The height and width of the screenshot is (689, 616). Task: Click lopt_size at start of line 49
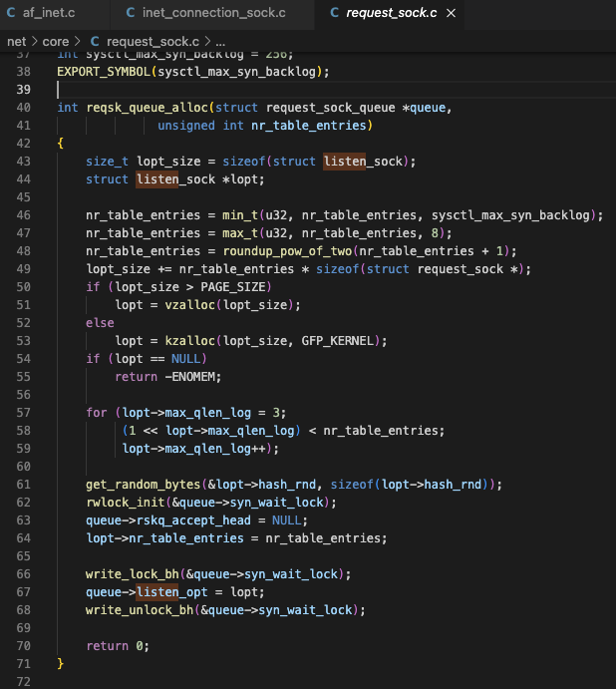coord(119,269)
